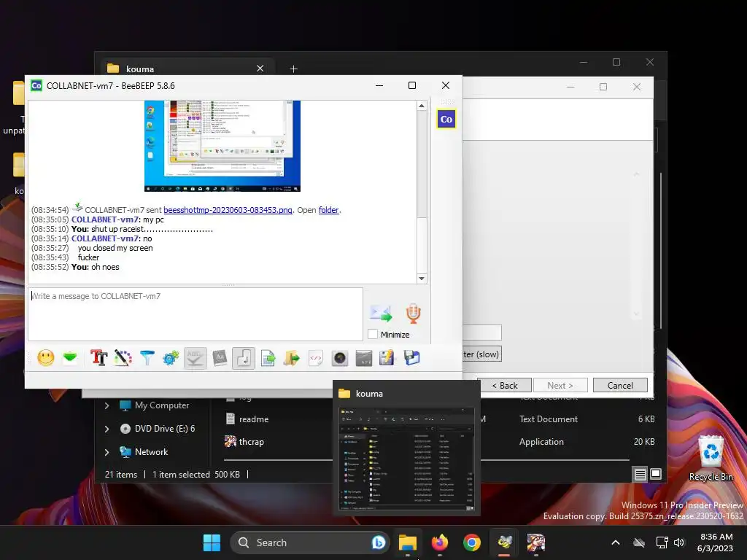The width and height of the screenshot is (747, 560).
Task: Open Google Chrome from the taskbar
Action: click(x=472, y=542)
